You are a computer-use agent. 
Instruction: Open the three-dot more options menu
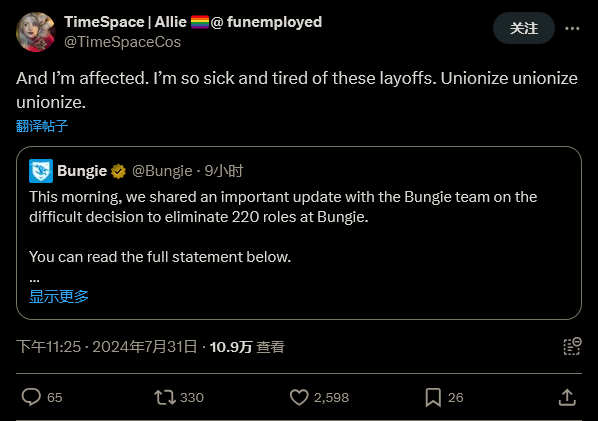click(572, 28)
